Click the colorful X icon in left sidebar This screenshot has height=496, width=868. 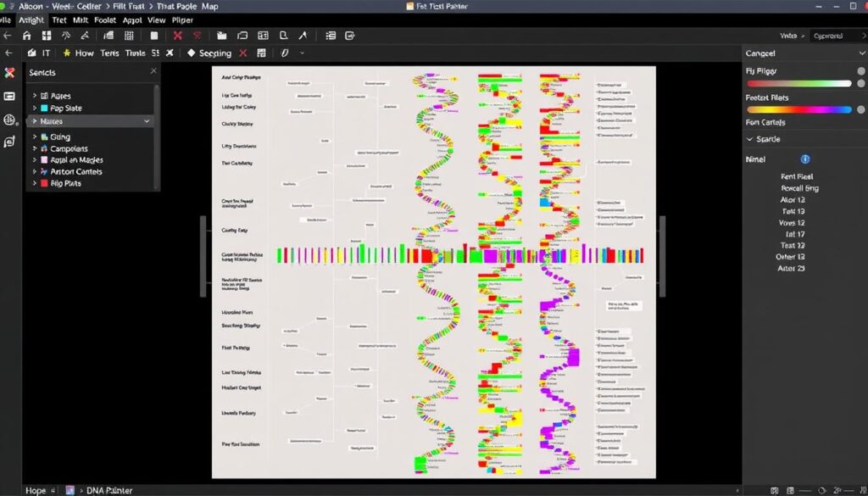[x=9, y=74]
